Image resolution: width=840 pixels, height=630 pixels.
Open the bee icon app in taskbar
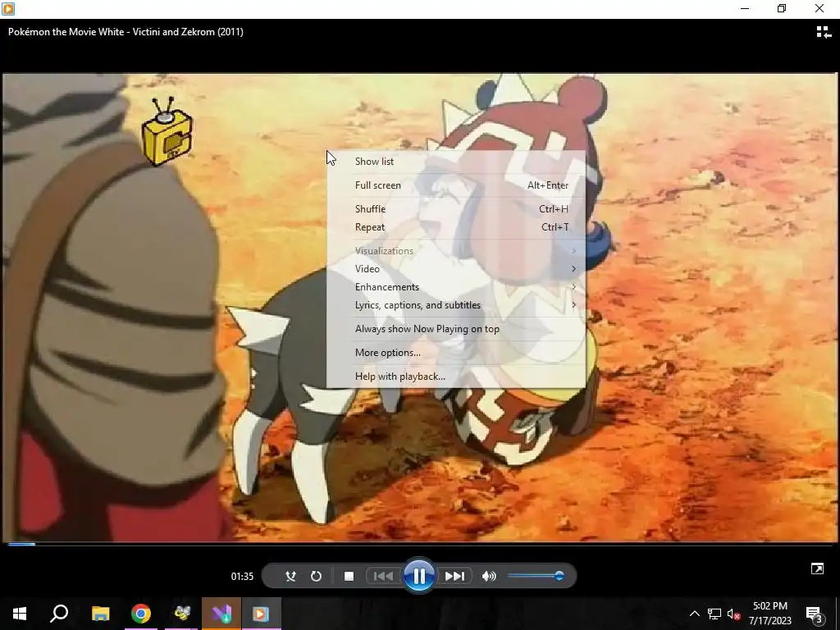tap(181, 614)
